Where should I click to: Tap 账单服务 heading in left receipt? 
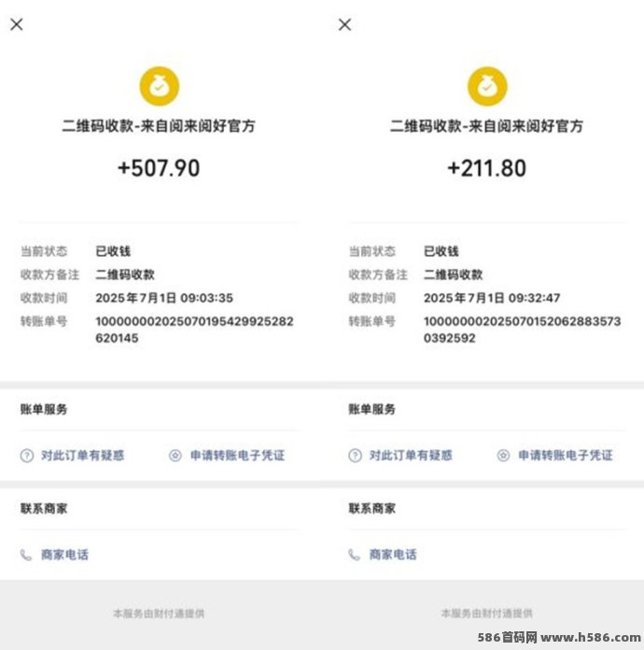(44, 410)
